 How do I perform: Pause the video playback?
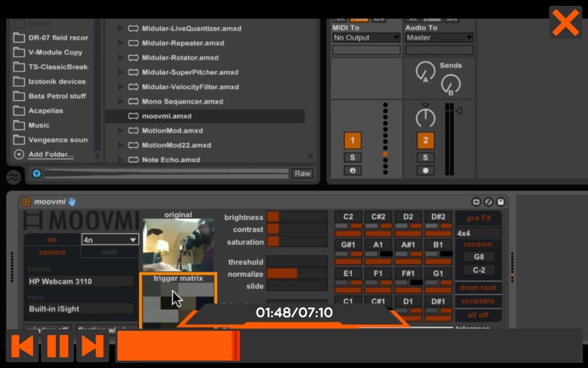point(58,345)
